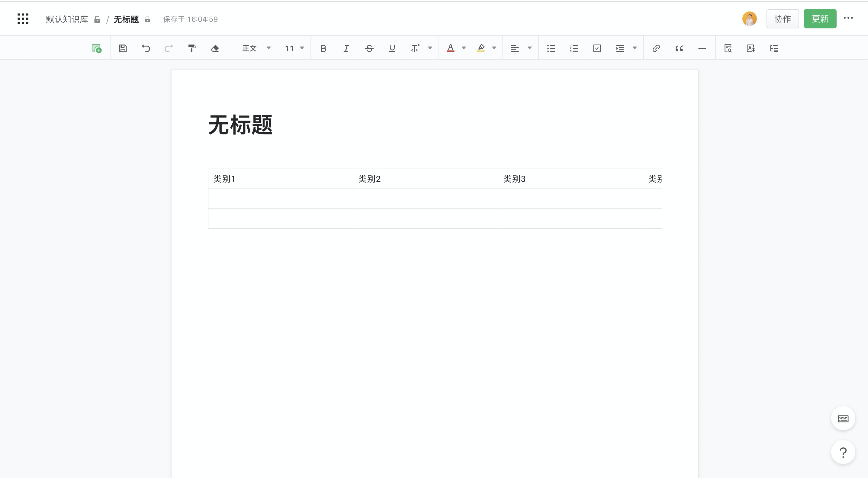This screenshot has width=868, height=478.
Task: Toggle bold formatting
Action: tap(323, 48)
